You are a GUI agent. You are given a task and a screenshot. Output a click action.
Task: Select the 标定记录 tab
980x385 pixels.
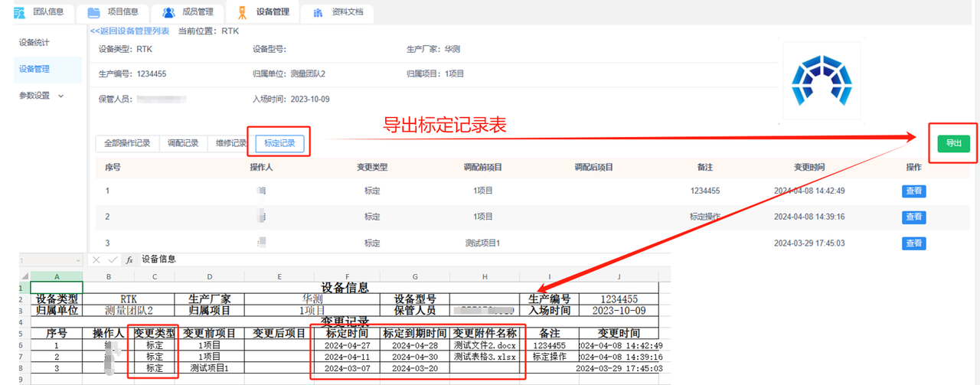coord(279,143)
